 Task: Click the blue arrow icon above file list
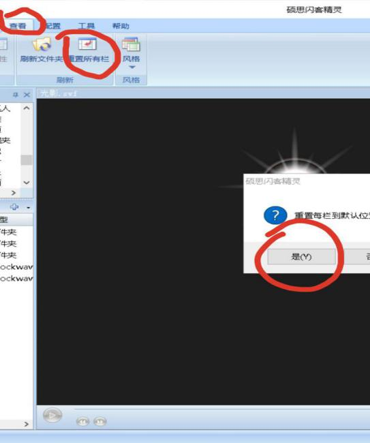(14, 207)
